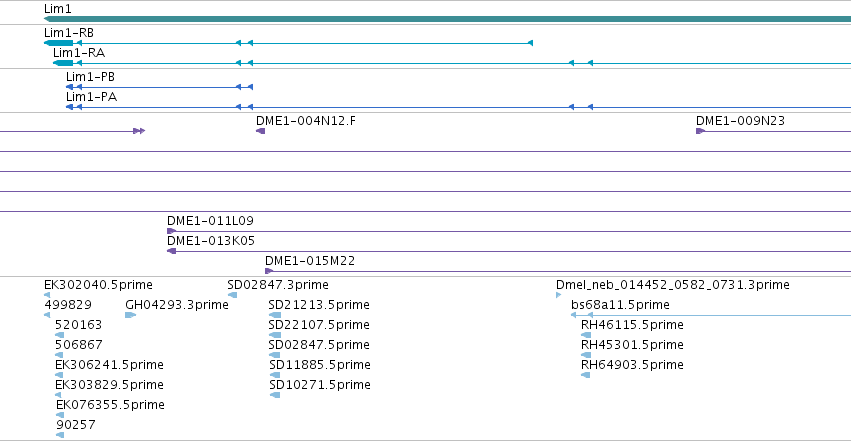Select the SD22107.5prime label
Screen dimensions: 851x441
tap(319, 325)
